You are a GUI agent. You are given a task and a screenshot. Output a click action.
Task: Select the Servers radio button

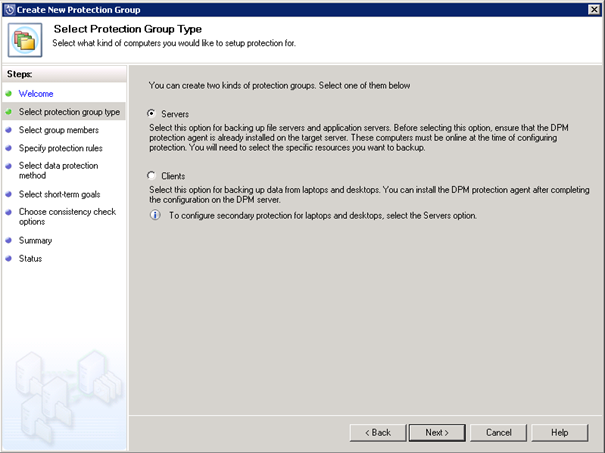(151, 113)
